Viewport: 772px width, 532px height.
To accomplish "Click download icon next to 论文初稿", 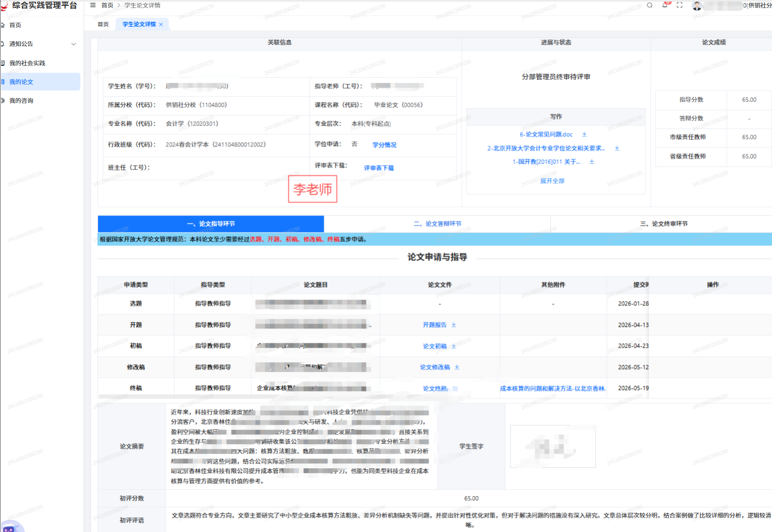I will click(x=454, y=347).
